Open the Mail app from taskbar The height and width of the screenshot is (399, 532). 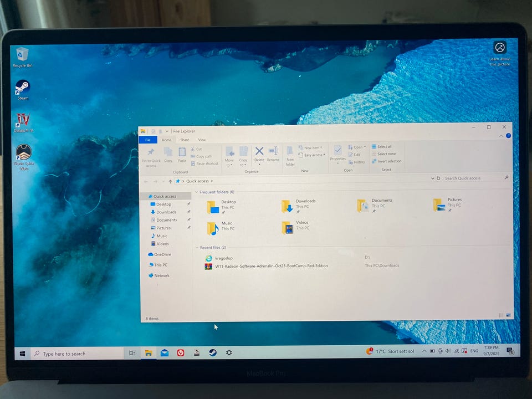pos(165,353)
